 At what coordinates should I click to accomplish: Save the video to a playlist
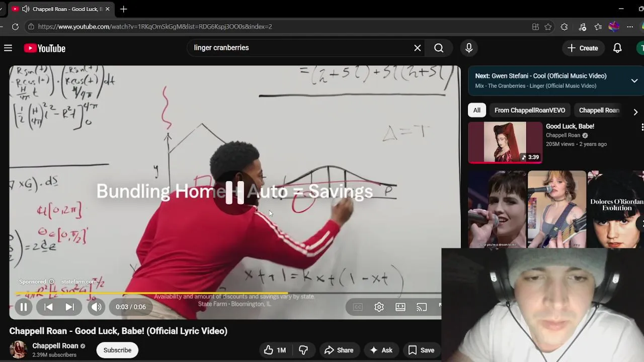pyautogui.click(x=422, y=350)
